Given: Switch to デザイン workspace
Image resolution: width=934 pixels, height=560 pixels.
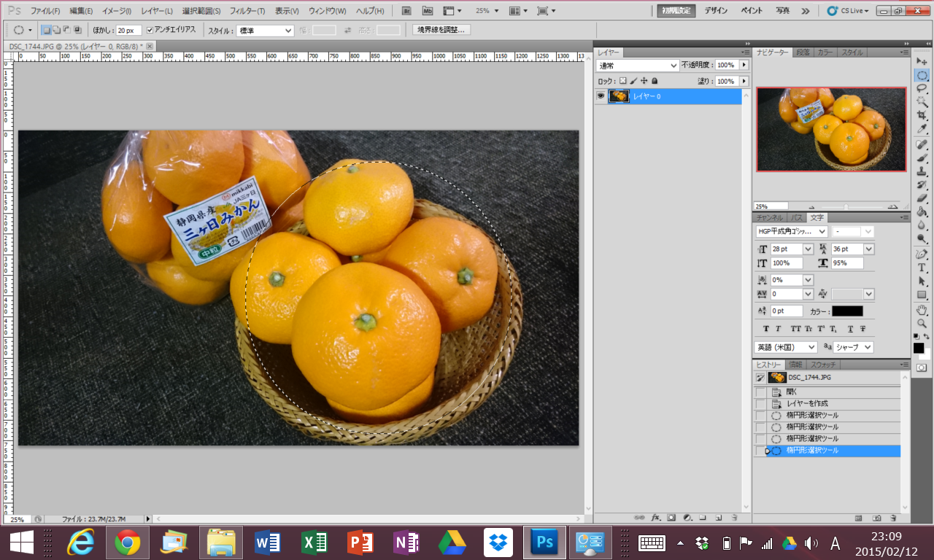Looking at the screenshot, I should (x=716, y=11).
